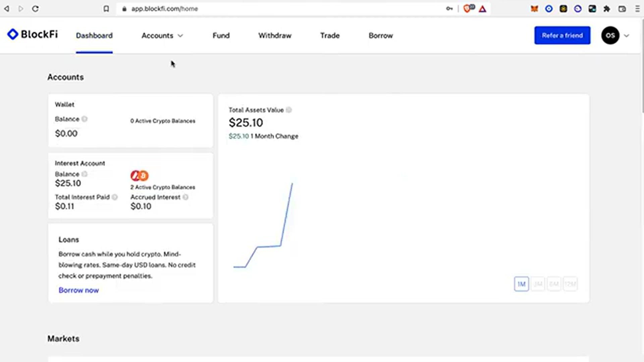Select the 12M chart range
This screenshot has width=644, height=362.
pos(570,284)
